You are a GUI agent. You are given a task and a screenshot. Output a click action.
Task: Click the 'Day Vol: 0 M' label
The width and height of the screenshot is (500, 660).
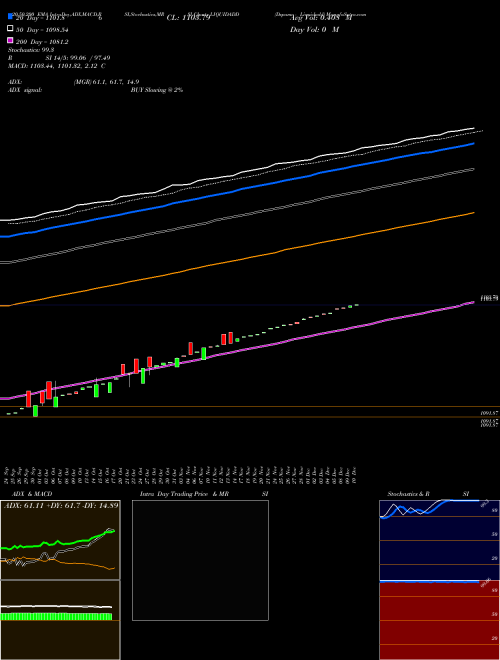click(314, 29)
